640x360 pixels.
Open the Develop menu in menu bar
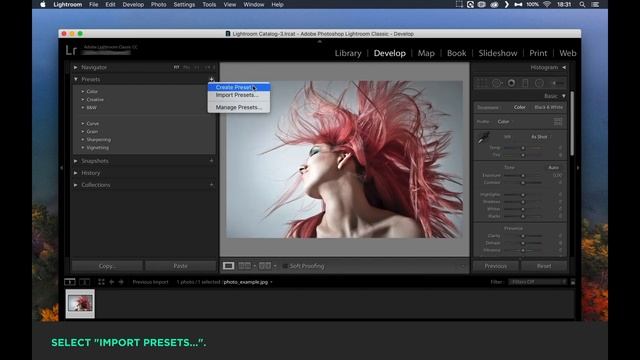tap(133, 4)
